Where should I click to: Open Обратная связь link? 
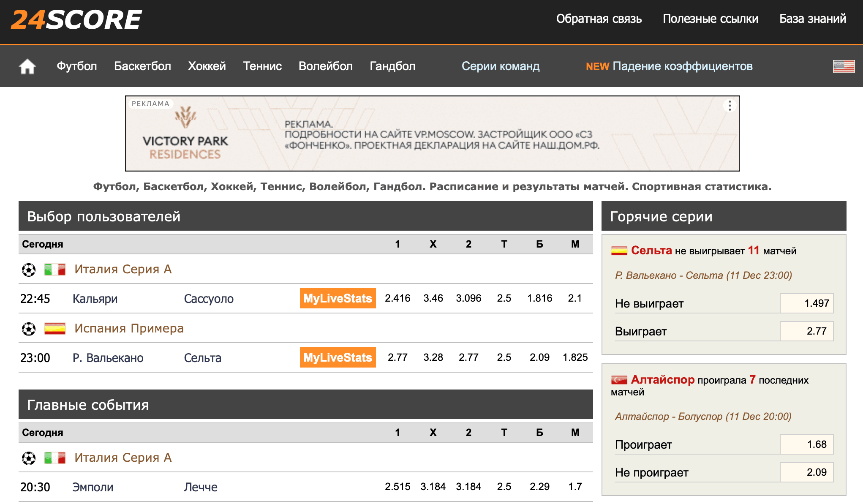coord(599,19)
